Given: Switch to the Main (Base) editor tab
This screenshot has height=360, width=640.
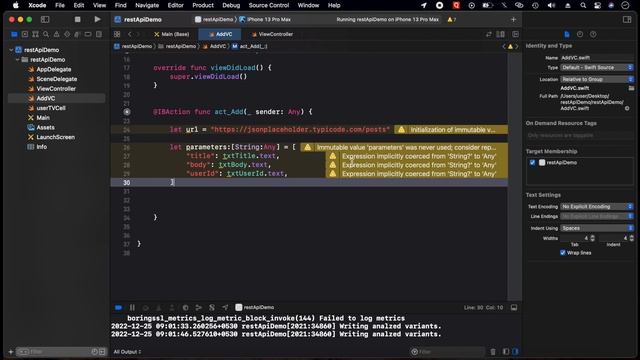Looking at the screenshot, I should (171, 34).
